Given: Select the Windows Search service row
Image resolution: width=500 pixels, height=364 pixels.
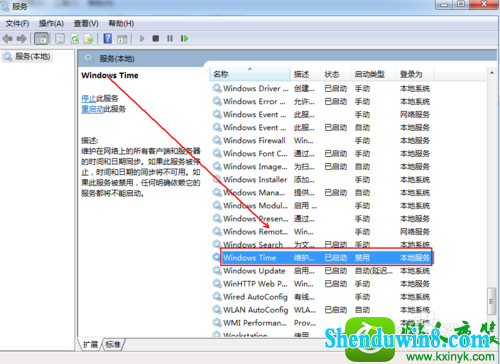Looking at the screenshot, I should [x=321, y=244].
